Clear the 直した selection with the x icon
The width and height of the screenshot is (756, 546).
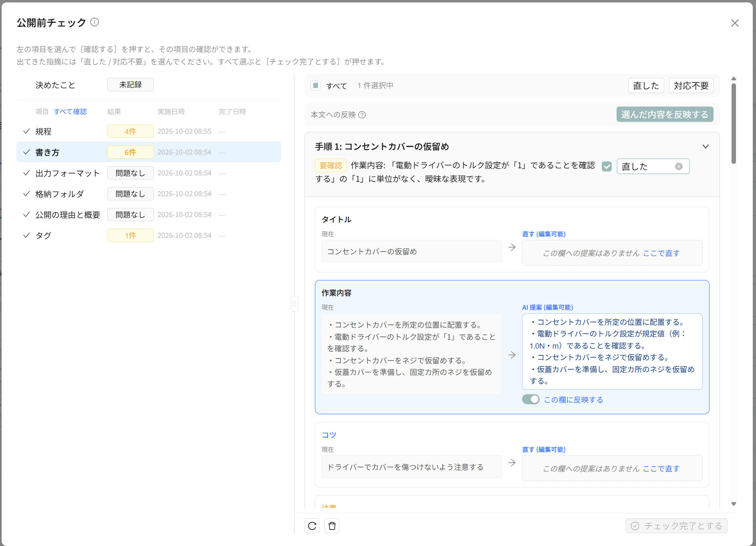(x=679, y=166)
